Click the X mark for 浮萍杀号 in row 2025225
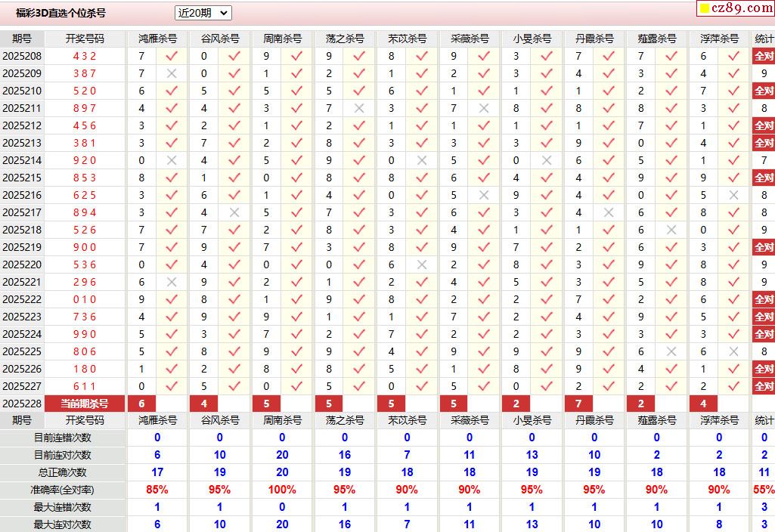775x532 pixels. click(x=734, y=351)
